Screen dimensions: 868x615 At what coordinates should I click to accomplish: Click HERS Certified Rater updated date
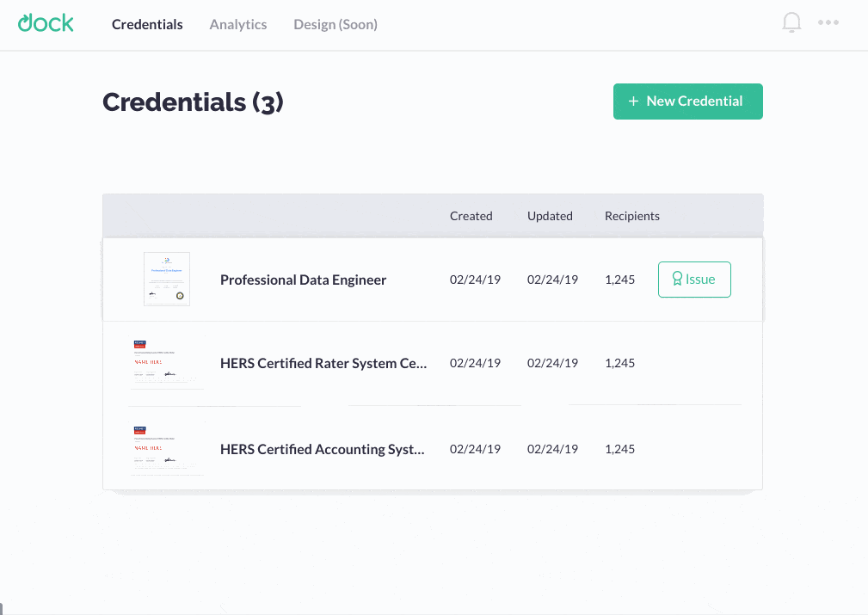552,363
